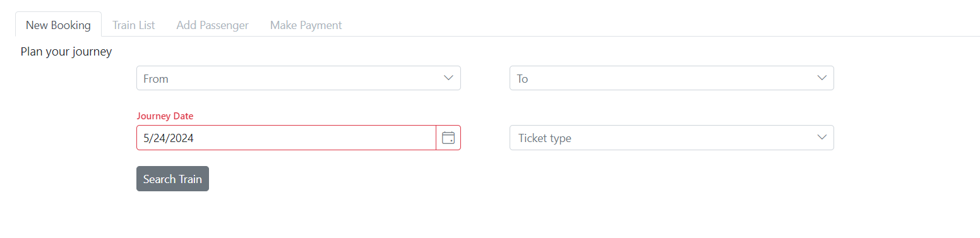Go to the Add Passenger tab

pyautogui.click(x=213, y=25)
